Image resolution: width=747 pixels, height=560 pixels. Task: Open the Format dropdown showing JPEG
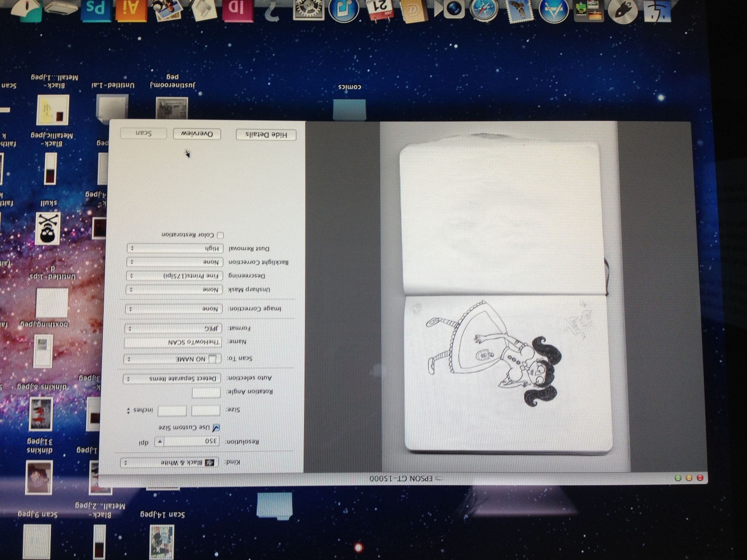(174, 329)
